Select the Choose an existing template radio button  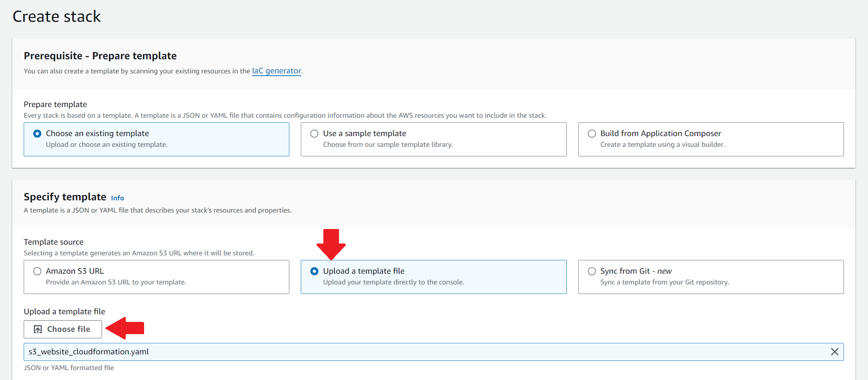37,134
